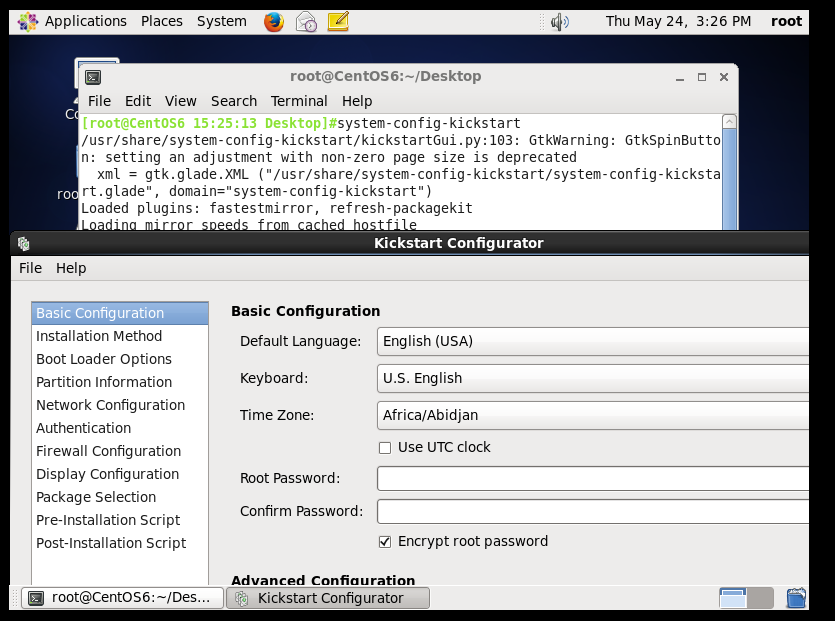This screenshot has height=621, width=835.
Task: Select Pre-Installation Script section
Action: click(x=120, y=519)
